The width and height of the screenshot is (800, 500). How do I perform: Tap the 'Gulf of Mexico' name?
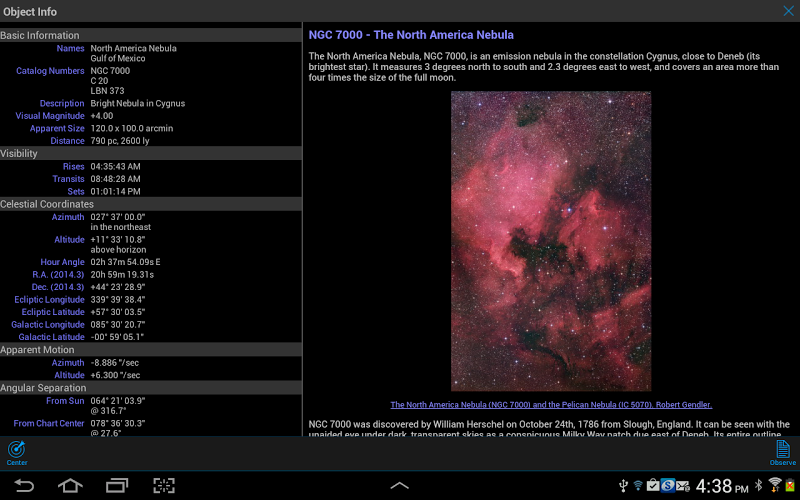[118, 58]
